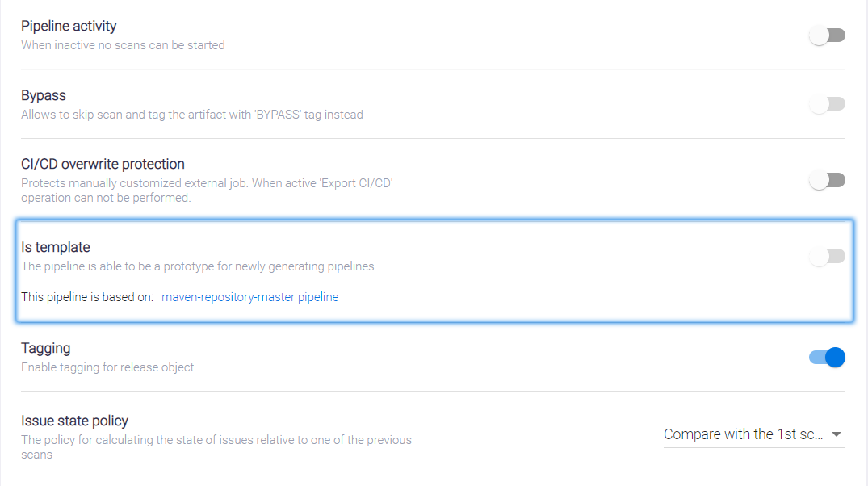
Task: Toggle the Bypass switch
Action: point(827,104)
